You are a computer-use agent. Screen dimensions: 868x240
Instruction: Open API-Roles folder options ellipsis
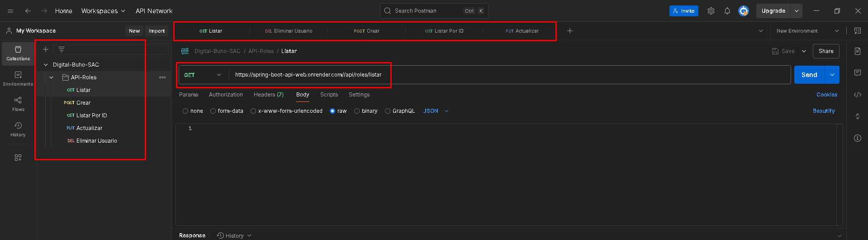tap(162, 77)
